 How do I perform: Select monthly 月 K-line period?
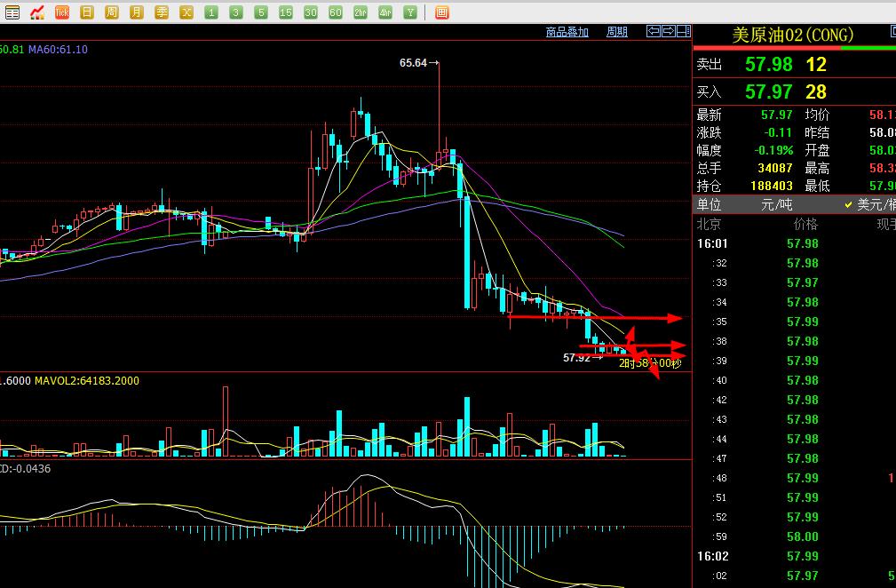pyautogui.click(x=137, y=12)
